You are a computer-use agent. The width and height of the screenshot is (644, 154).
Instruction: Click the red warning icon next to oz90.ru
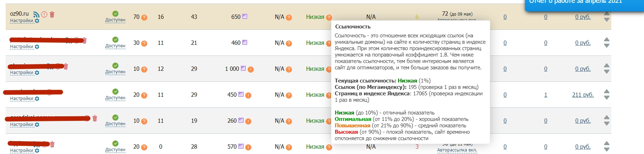point(44,15)
